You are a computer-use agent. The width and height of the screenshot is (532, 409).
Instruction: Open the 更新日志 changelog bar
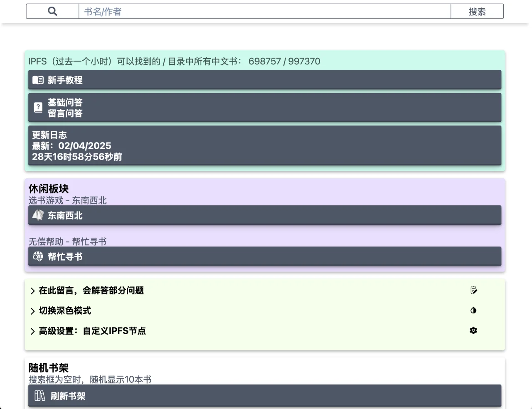tap(265, 145)
